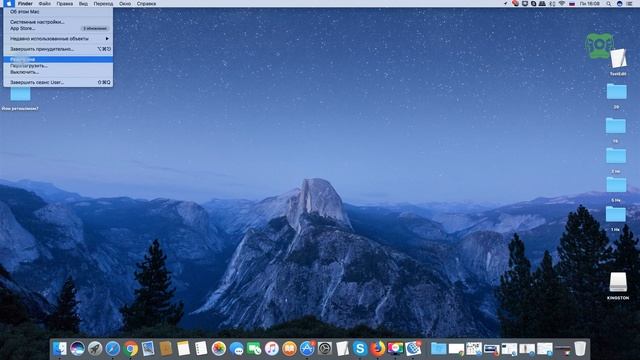Expand Недавно использованные объекты submenu

tap(58, 38)
